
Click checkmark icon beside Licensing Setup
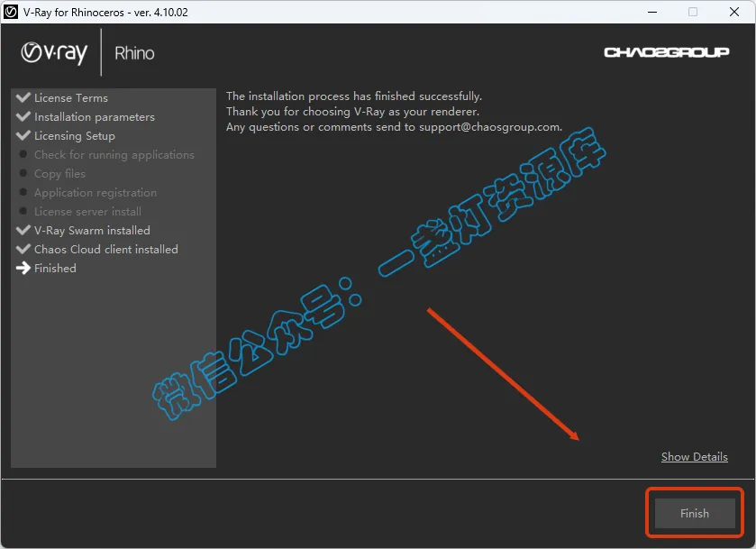pyautogui.click(x=23, y=135)
